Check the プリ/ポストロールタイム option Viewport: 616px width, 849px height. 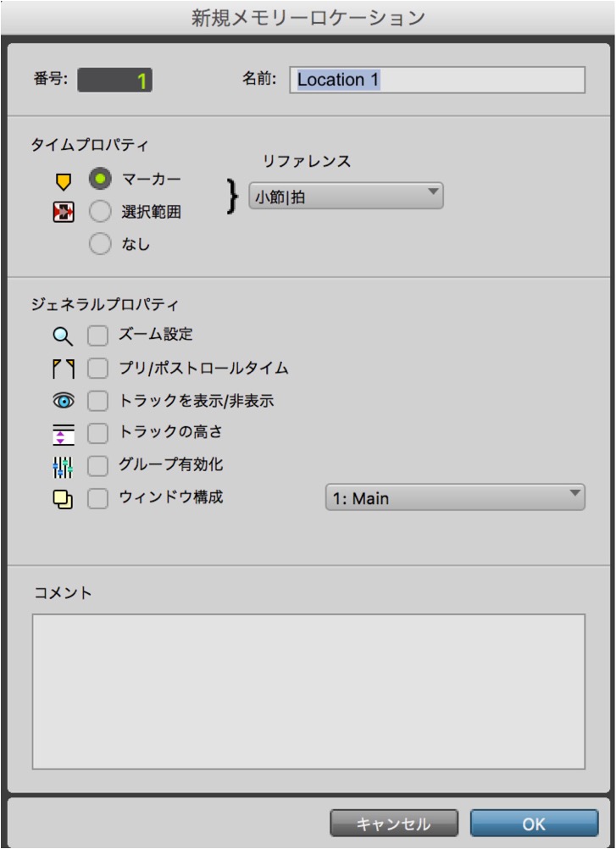pyautogui.click(x=97, y=369)
